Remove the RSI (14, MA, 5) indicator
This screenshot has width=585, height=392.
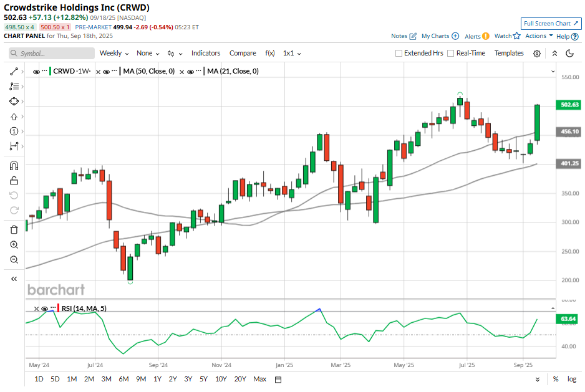[x=36, y=309]
